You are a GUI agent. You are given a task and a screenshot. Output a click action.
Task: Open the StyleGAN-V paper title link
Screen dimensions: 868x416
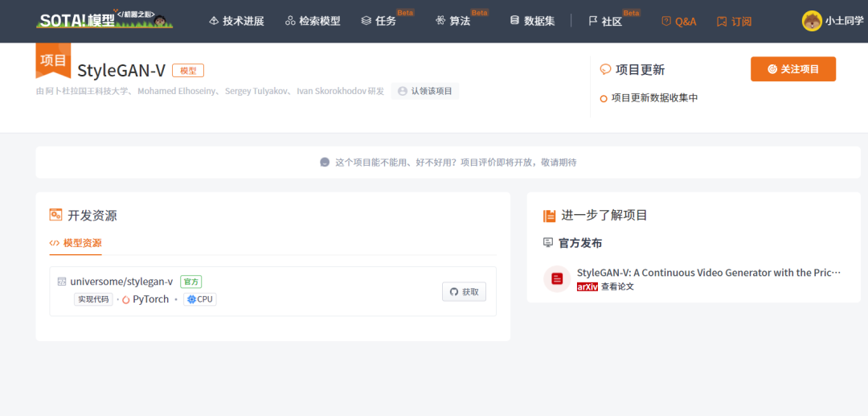click(709, 273)
